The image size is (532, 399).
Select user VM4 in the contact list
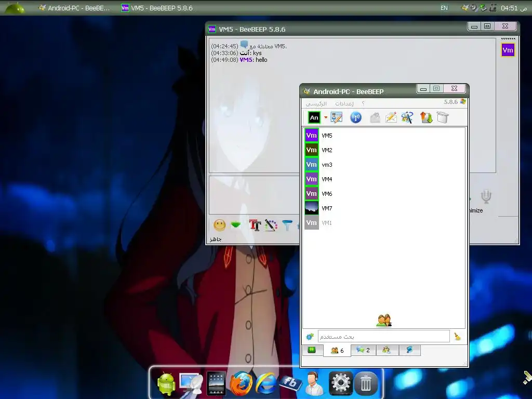pos(383,179)
